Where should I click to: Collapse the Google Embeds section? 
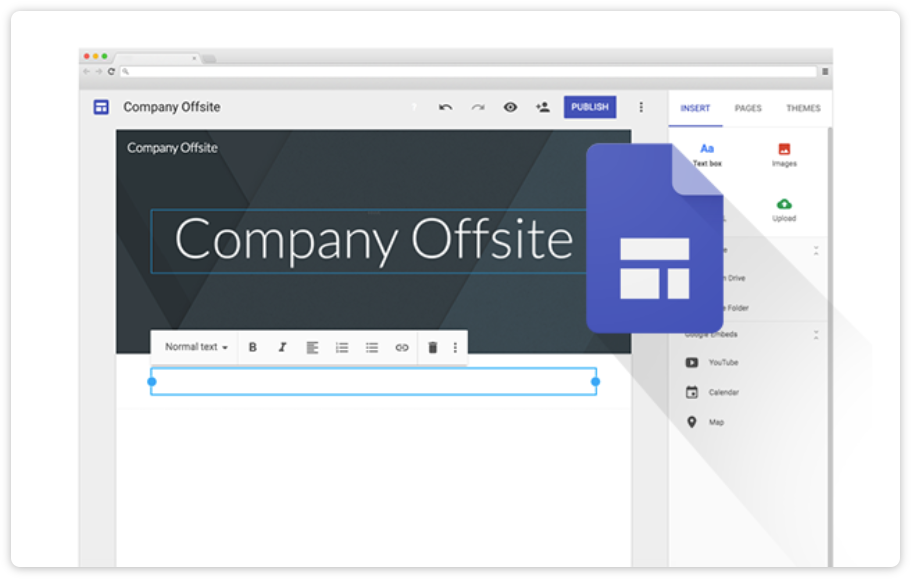816,335
